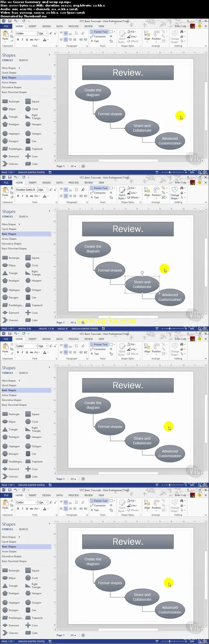Select Rectangle stencil shape in the first frame
This screenshot has height=644, width=209.
(x=11, y=101)
